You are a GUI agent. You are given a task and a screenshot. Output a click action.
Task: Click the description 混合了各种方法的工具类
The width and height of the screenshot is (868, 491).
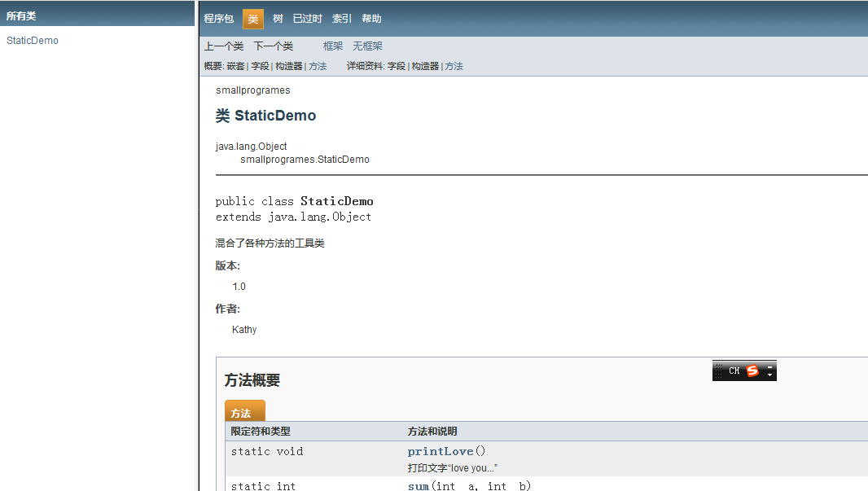tap(270, 243)
